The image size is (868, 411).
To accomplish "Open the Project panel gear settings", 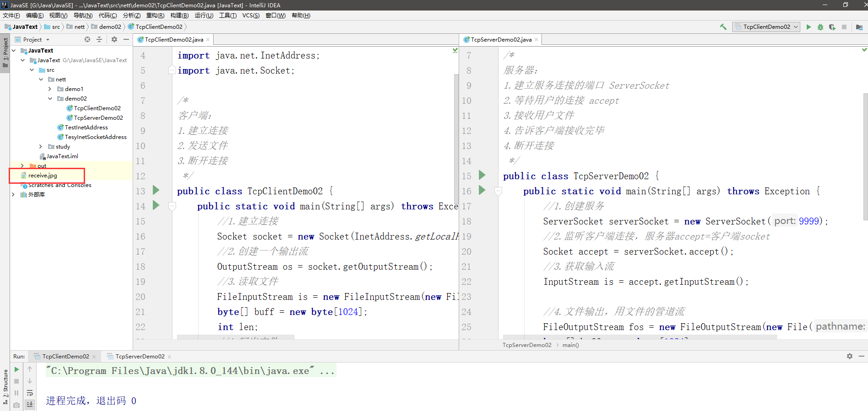I will [x=114, y=40].
